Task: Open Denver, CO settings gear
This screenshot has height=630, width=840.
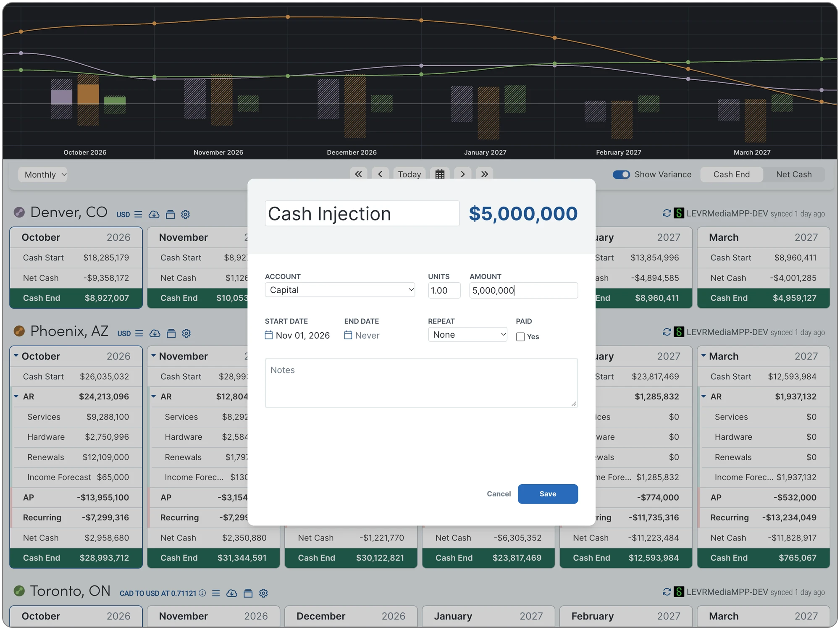Action: [x=186, y=214]
